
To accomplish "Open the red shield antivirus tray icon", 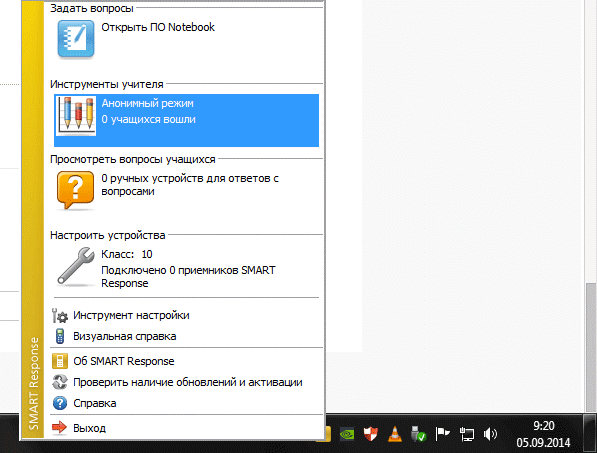I will pos(370,434).
